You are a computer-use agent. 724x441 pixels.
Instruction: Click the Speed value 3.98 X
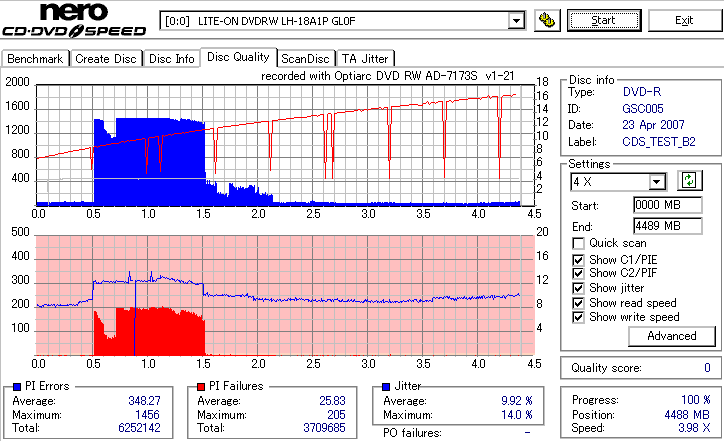694,428
